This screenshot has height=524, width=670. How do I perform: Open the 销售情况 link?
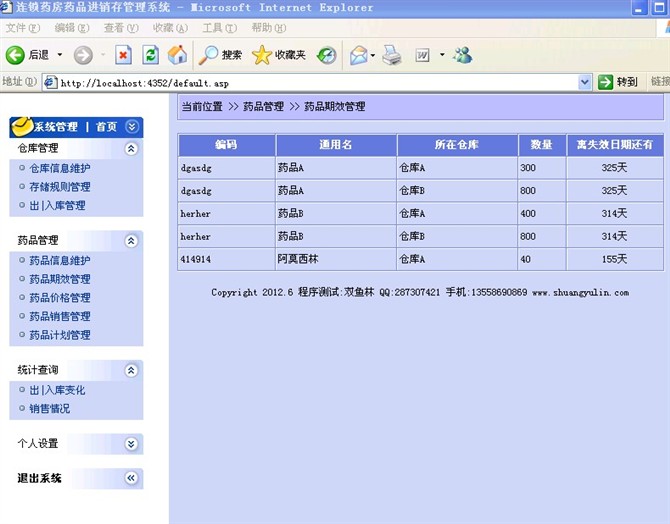(50, 409)
